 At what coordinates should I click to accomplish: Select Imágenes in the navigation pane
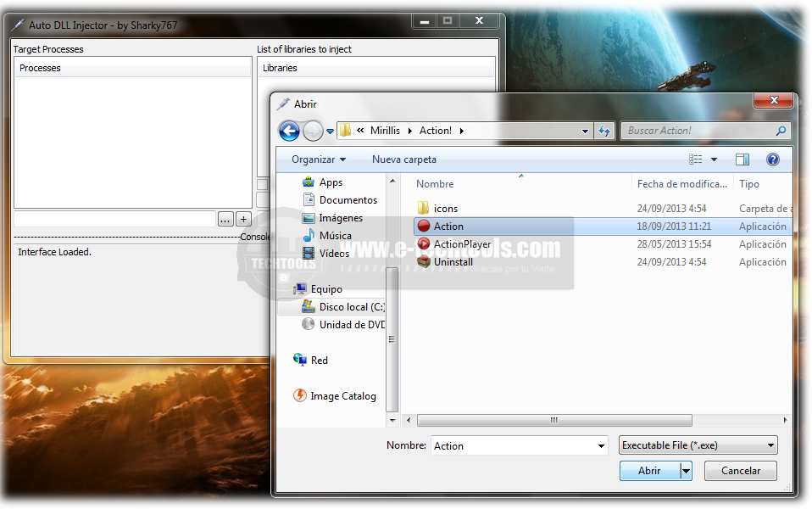pos(332,218)
